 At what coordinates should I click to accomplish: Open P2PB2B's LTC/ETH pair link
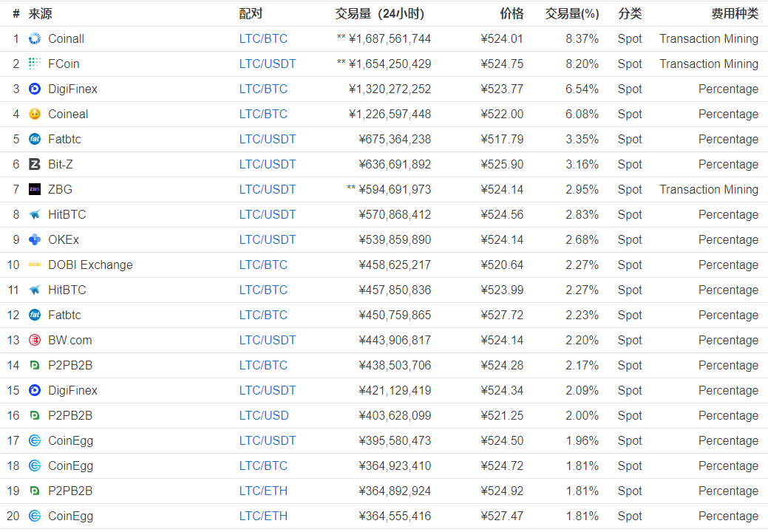click(263, 491)
